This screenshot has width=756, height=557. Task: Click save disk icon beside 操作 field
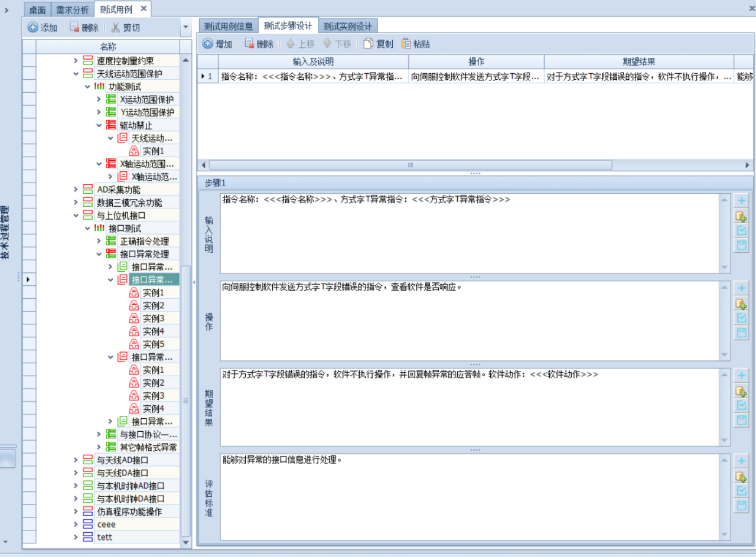(x=742, y=333)
